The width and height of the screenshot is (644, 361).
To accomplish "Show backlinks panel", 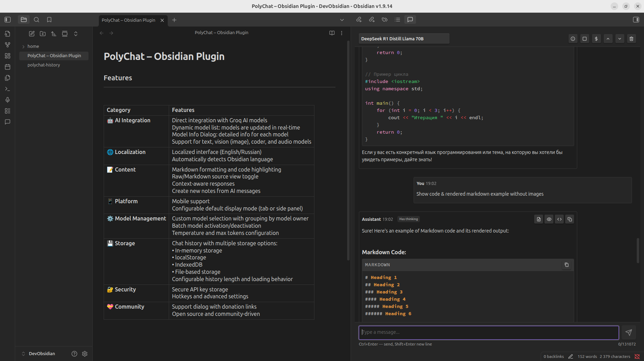I will (x=359, y=20).
